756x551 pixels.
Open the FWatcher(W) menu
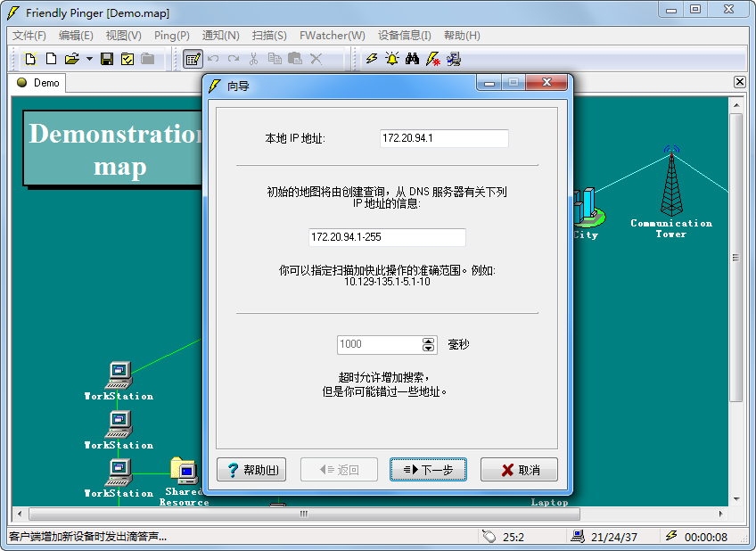coord(333,36)
